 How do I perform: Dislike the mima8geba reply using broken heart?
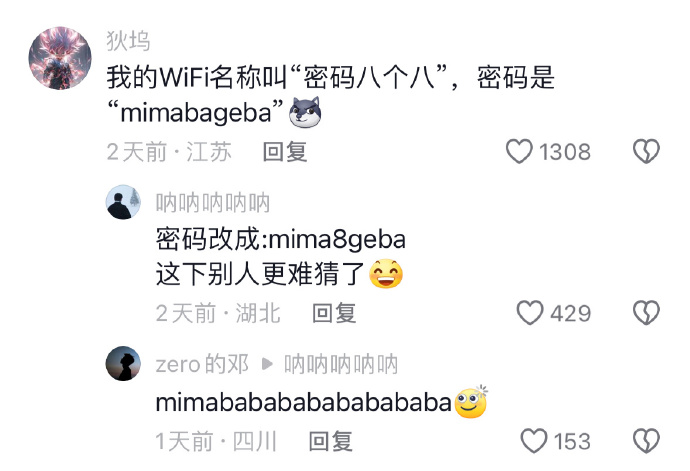pyautogui.click(x=646, y=313)
